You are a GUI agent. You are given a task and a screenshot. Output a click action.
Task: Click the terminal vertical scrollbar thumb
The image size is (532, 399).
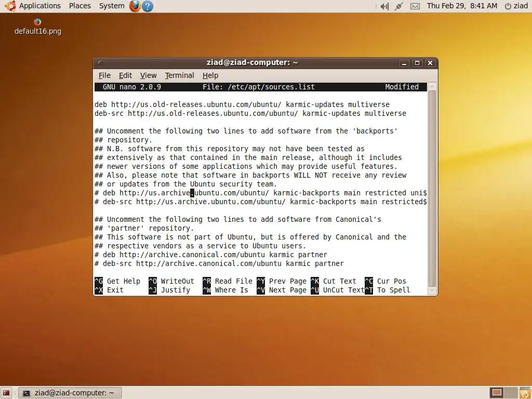pos(432,189)
